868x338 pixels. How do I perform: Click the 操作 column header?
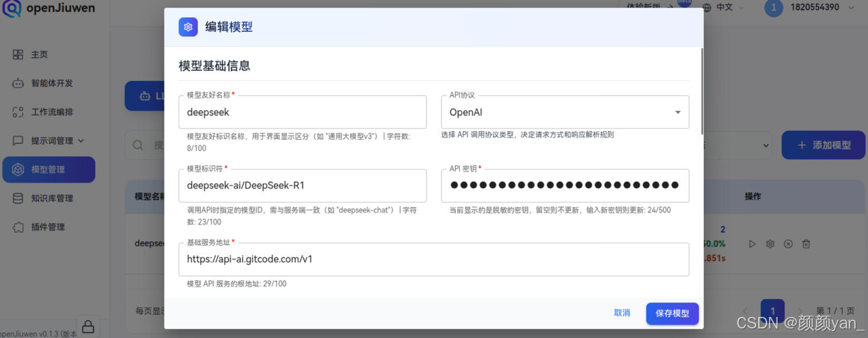click(x=753, y=196)
